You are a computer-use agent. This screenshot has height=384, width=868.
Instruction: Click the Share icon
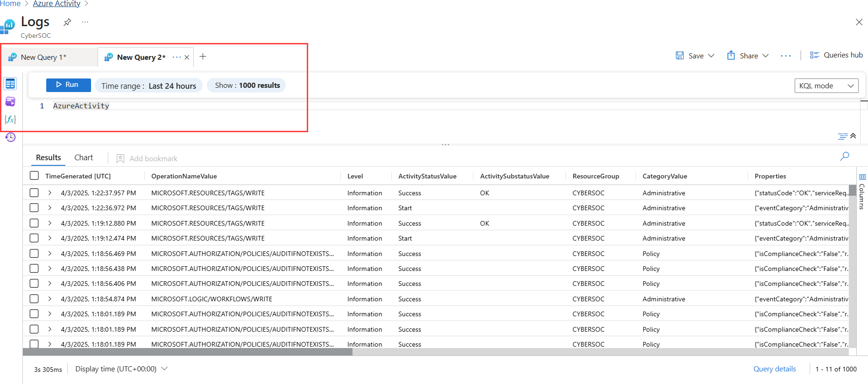[731, 55]
